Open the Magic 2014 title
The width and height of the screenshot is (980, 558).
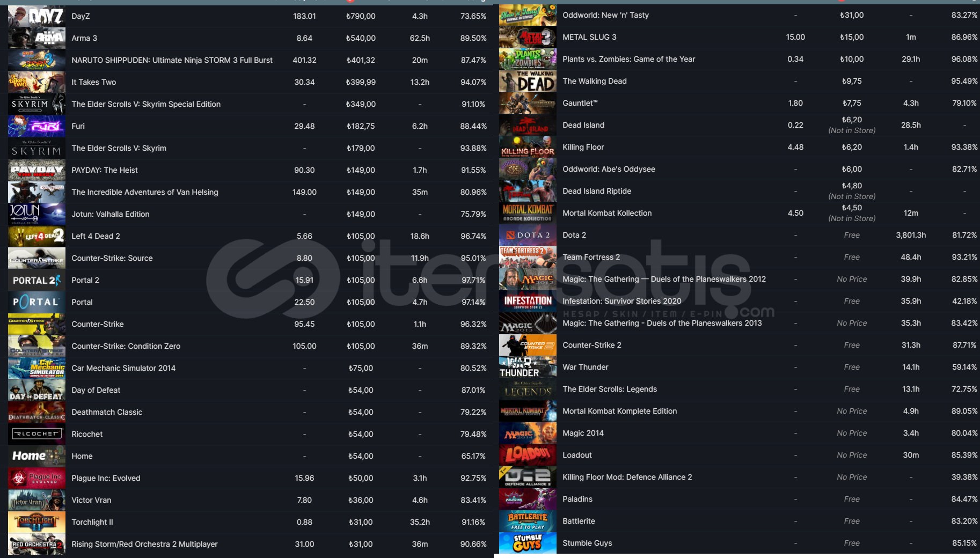tap(583, 433)
